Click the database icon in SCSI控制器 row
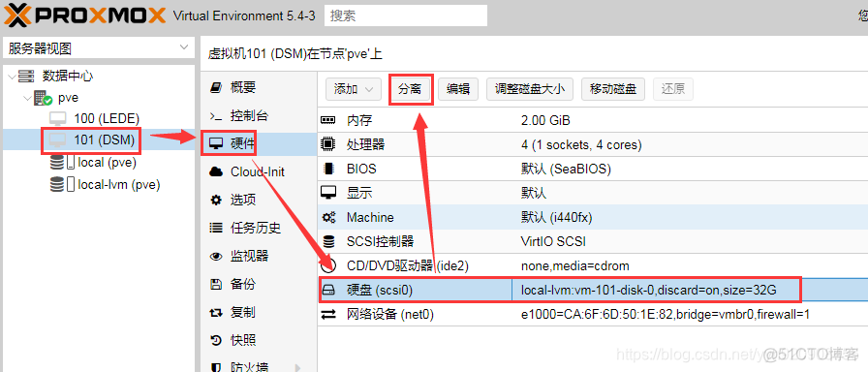 tap(328, 242)
